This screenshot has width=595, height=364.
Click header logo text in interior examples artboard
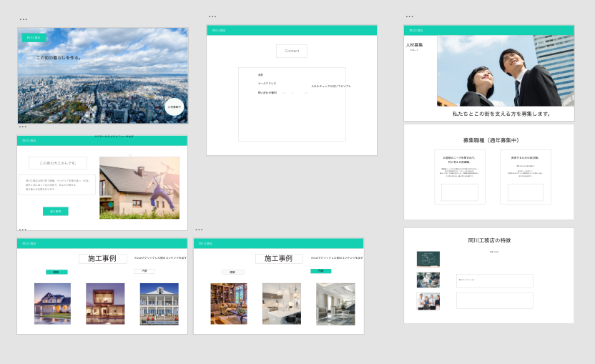coord(206,244)
